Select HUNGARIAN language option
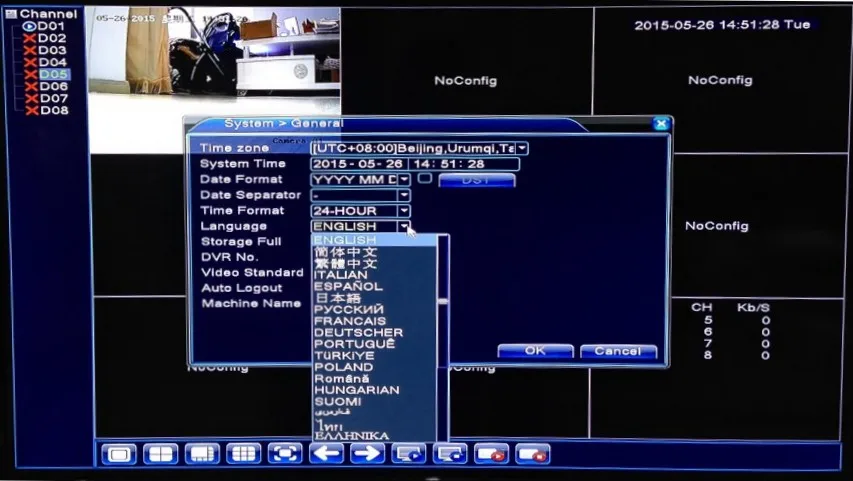The image size is (853, 481). (x=374, y=390)
